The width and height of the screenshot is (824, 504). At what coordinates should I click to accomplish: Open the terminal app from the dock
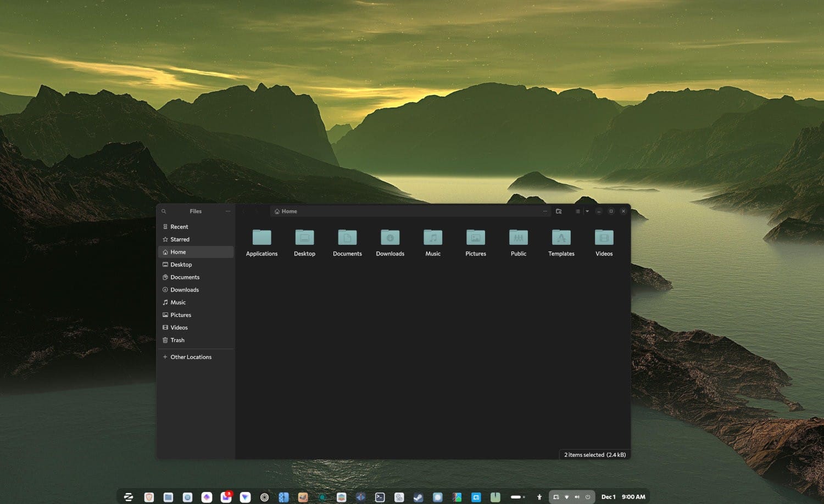[x=379, y=497]
